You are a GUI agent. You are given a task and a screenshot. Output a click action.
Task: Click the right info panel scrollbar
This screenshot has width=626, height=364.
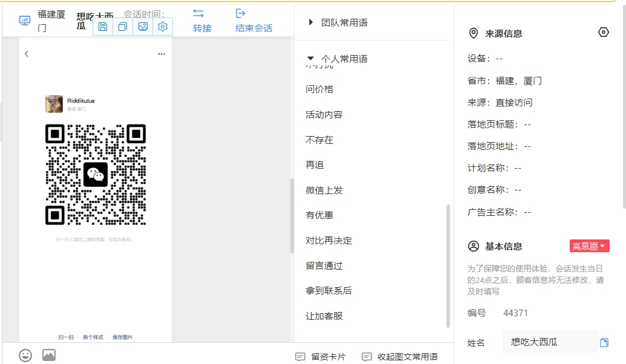coord(624,108)
